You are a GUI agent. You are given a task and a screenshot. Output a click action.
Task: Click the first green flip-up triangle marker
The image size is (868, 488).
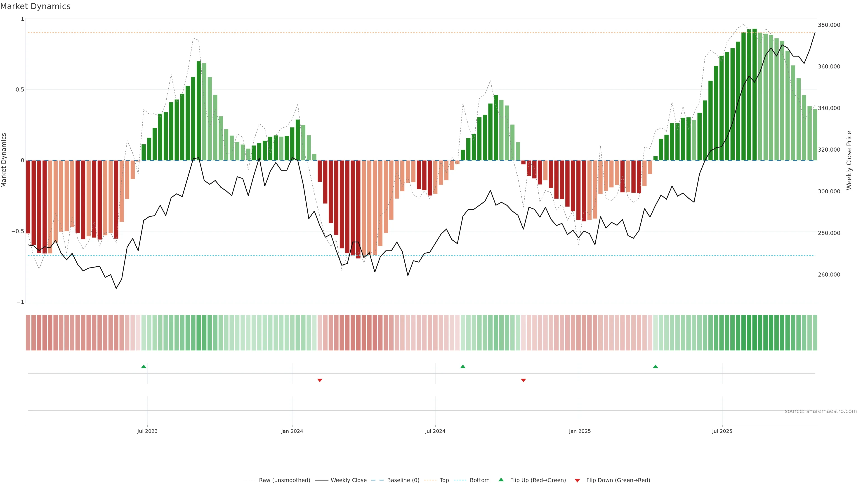pyautogui.click(x=144, y=366)
